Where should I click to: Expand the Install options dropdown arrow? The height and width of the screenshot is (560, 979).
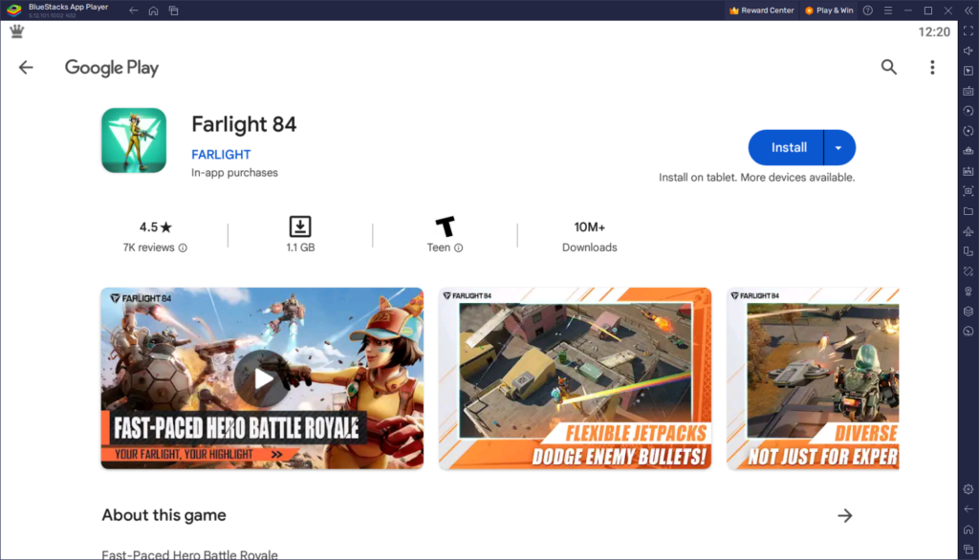pos(838,147)
